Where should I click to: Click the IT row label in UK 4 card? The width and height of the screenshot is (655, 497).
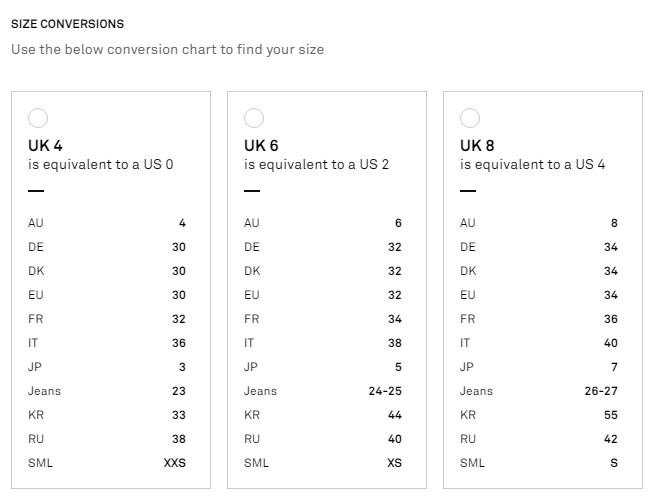click(33, 343)
